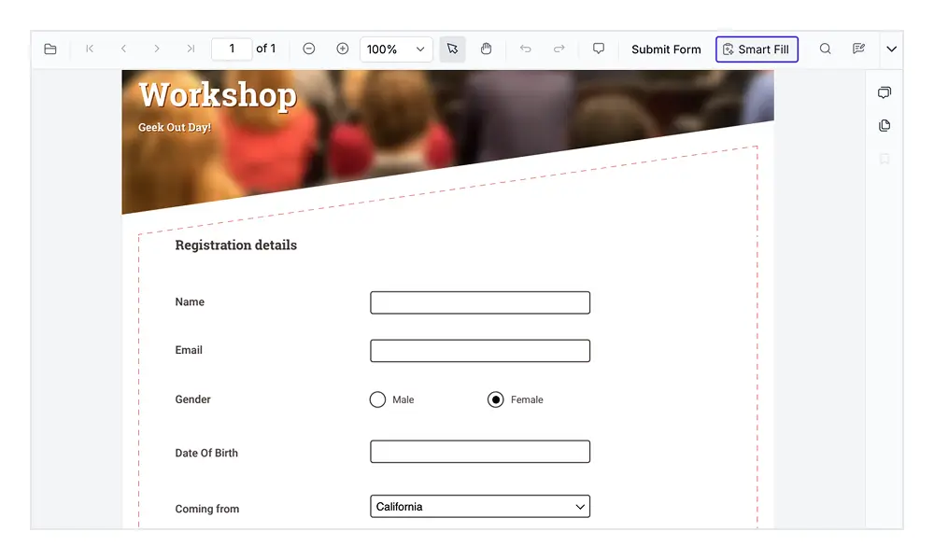Open the search magnifier icon

click(x=825, y=49)
